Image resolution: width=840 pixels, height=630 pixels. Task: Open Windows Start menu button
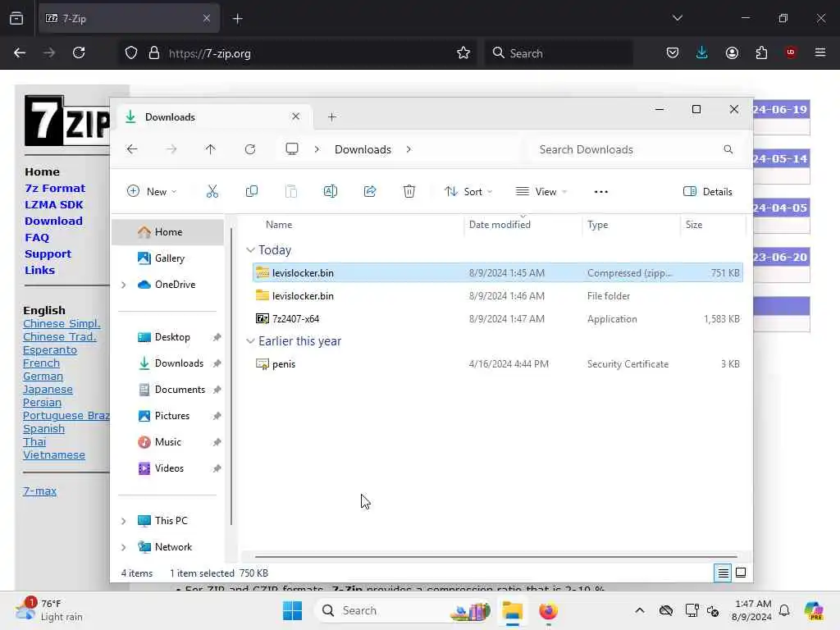point(293,610)
